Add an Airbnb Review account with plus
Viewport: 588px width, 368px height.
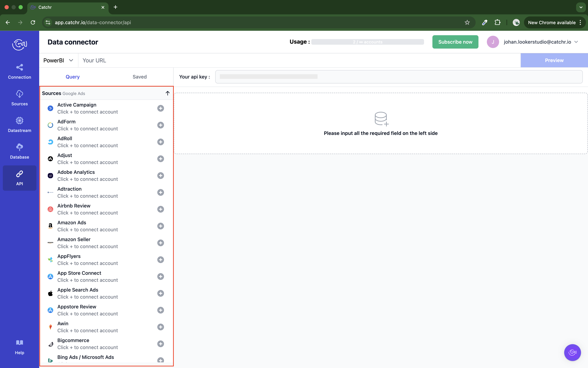pos(161,209)
